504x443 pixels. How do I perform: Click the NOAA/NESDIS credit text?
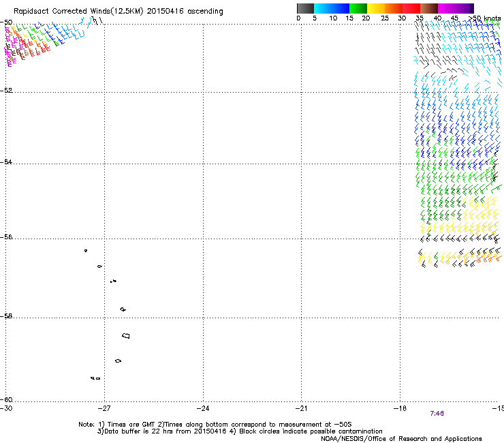pyautogui.click(x=401, y=439)
